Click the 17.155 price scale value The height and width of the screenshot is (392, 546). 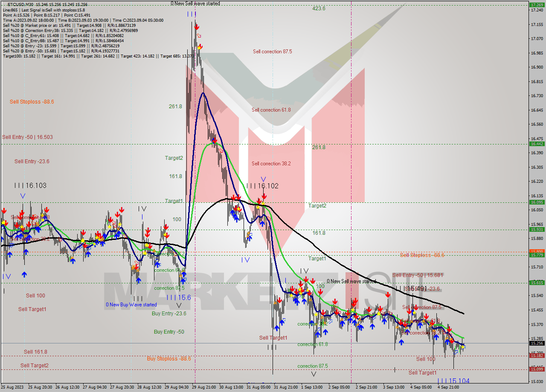pos(537,24)
